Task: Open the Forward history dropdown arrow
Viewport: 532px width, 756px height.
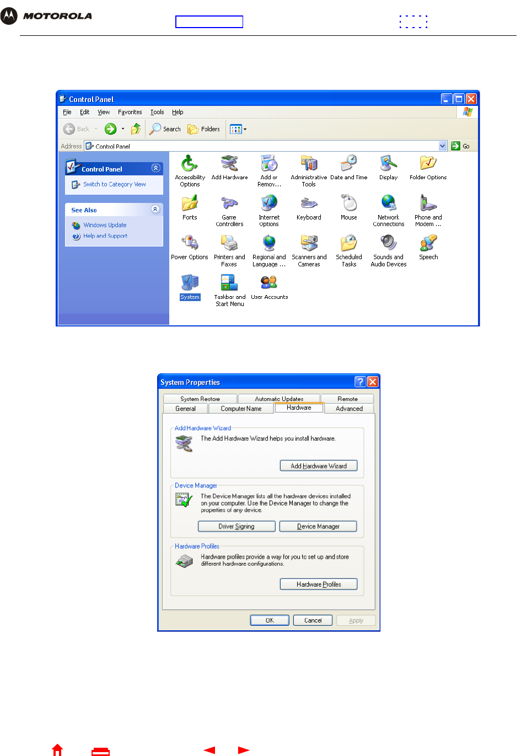Action: (x=123, y=129)
